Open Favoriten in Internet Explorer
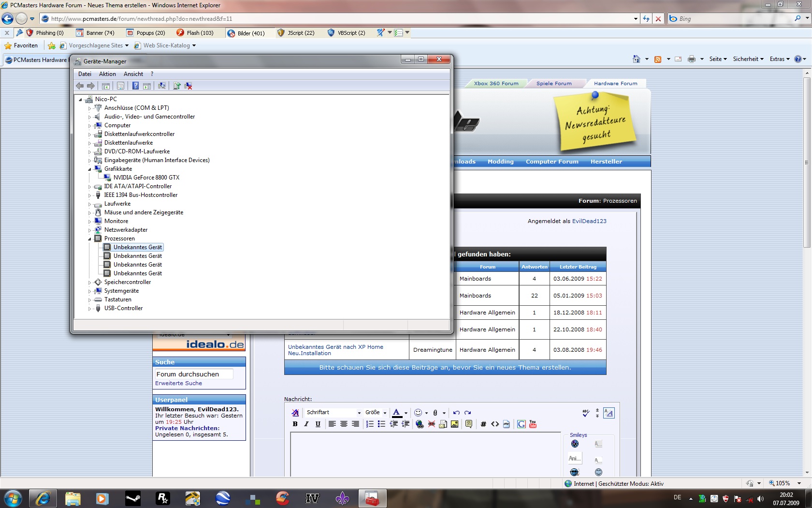This screenshot has height=508, width=812. (x=21, y=45)
